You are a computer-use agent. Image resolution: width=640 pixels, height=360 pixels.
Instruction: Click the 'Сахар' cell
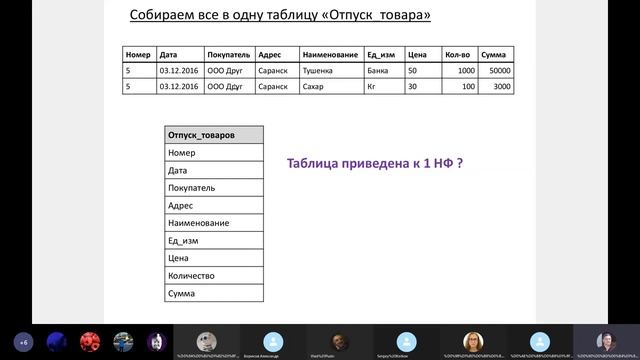(331, 86)
